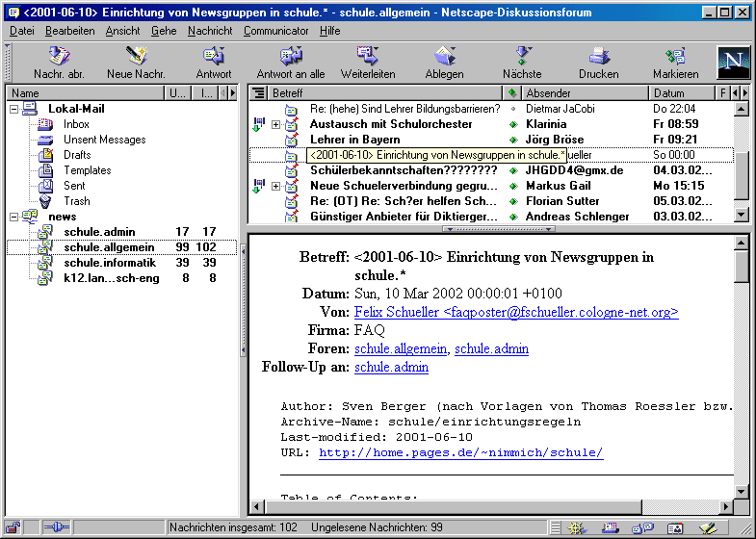756x539 pixels.
Task: Open Mailbox from component bar icon
Action: click(610, 527)
